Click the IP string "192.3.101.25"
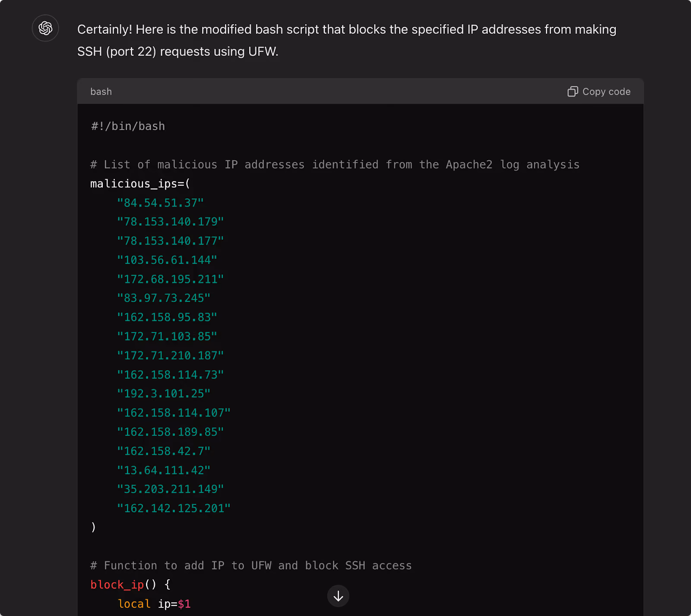691x616 pixels. click(164, 394)
